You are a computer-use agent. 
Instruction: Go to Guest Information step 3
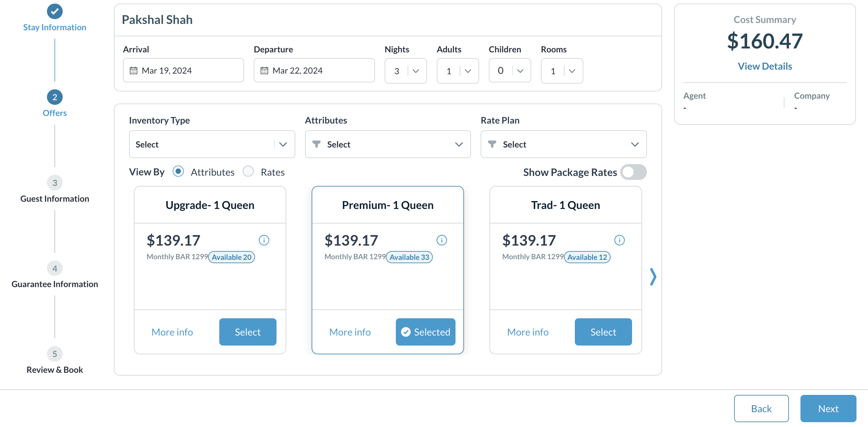[55, 183]
